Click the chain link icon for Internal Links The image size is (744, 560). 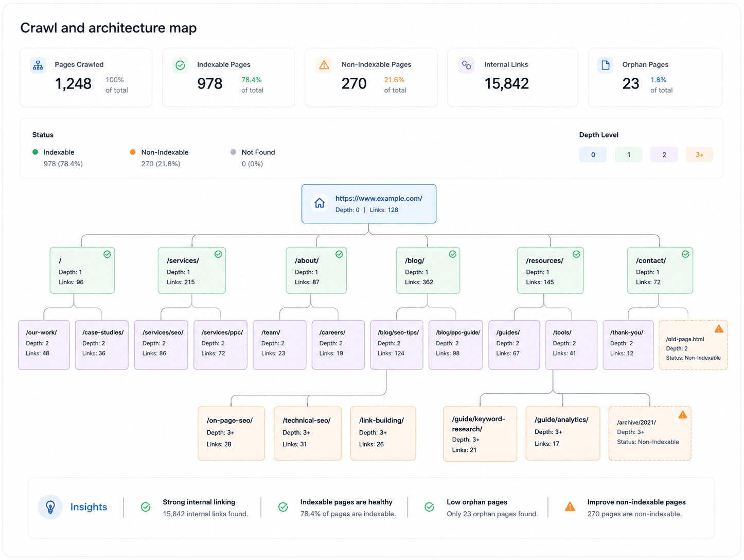[467, 65]
